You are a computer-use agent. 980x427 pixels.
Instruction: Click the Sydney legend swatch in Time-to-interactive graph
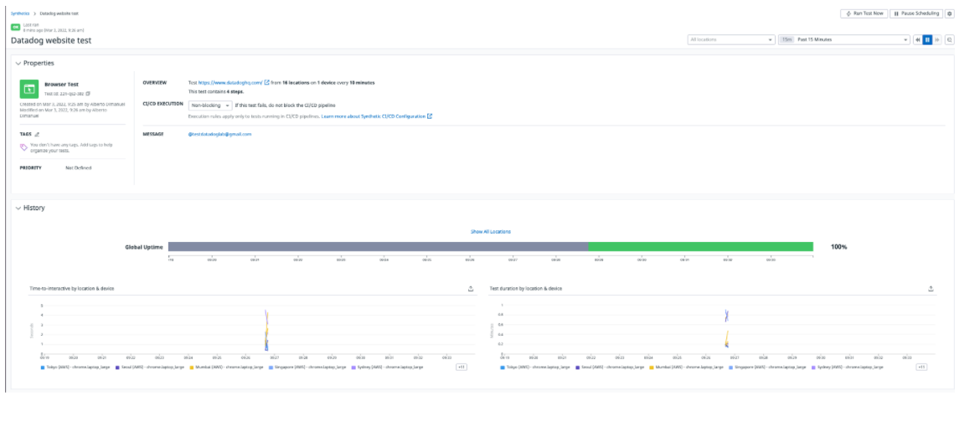[353, 367]
